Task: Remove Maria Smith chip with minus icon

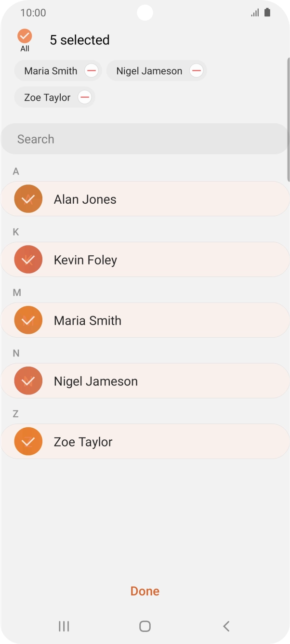Action: tap(91, 71)
